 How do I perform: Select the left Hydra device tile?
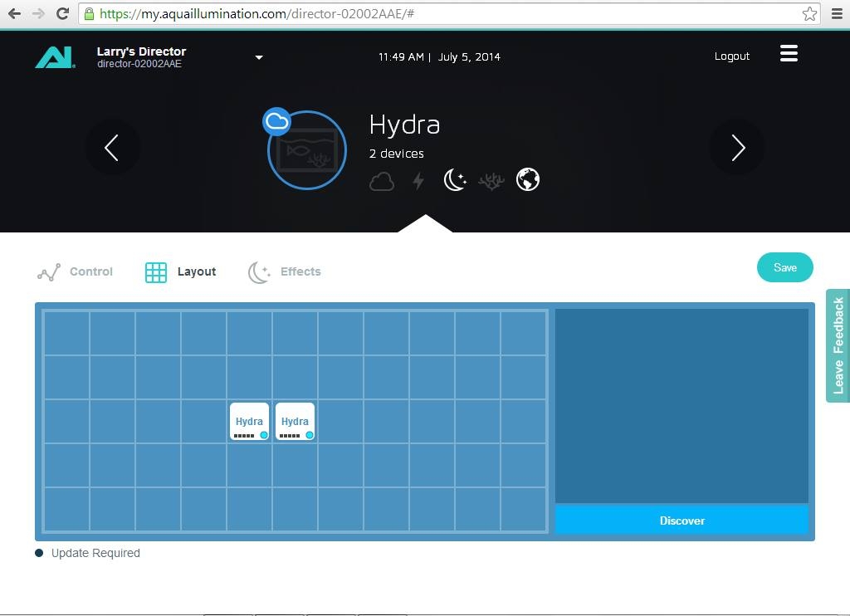pos(249,422)
